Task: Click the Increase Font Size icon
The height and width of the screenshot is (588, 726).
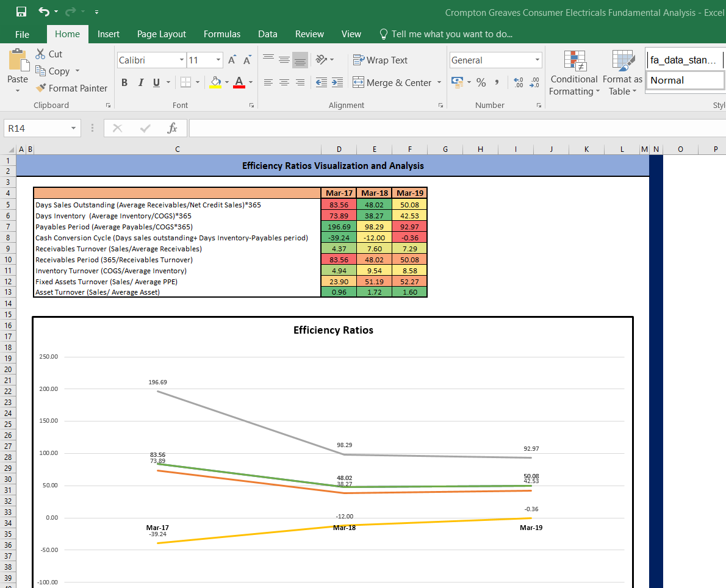Action: pos(232,60)
